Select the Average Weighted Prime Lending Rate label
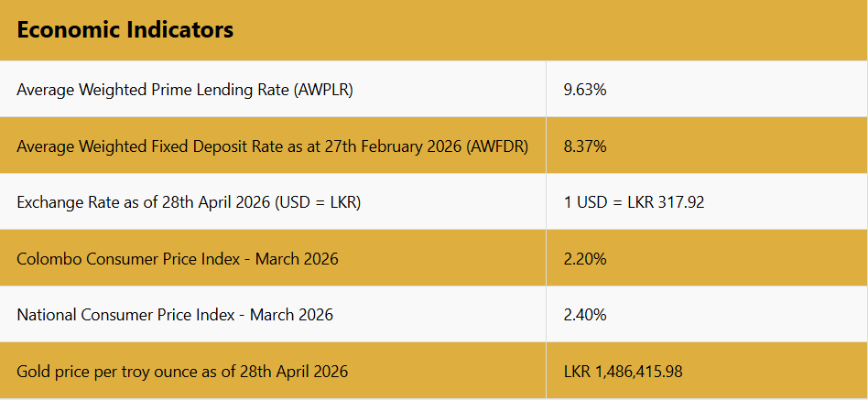Screen dimensions: 868x400 click(x=185, y=90)
